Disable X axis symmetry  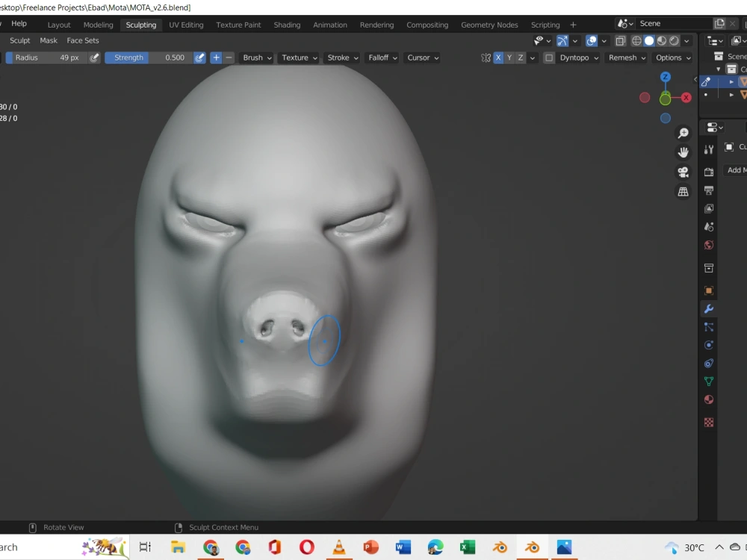pos(498,57)
